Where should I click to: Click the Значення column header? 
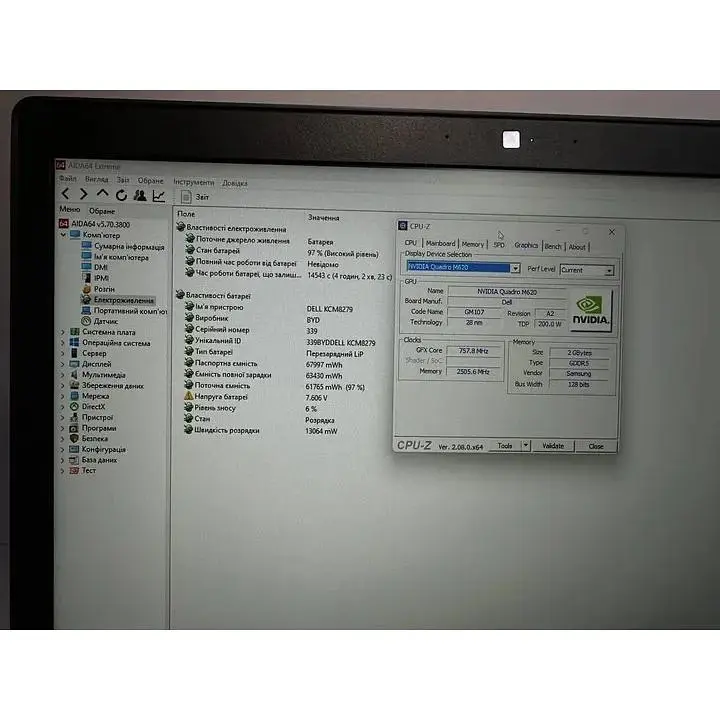coord(324,218)
